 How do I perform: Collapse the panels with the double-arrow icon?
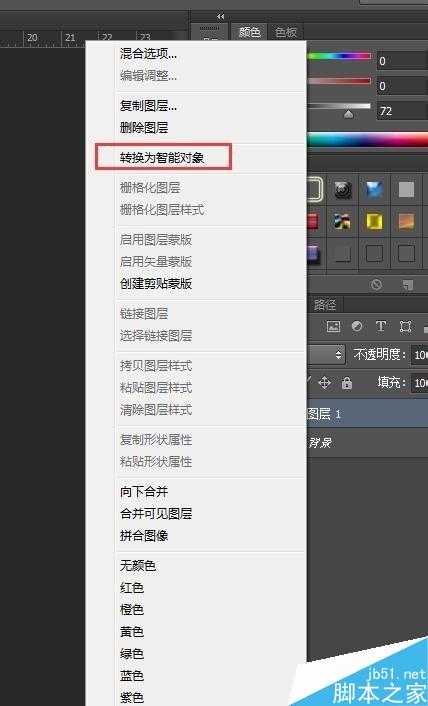pyautogui.click(x=220, y=16)
